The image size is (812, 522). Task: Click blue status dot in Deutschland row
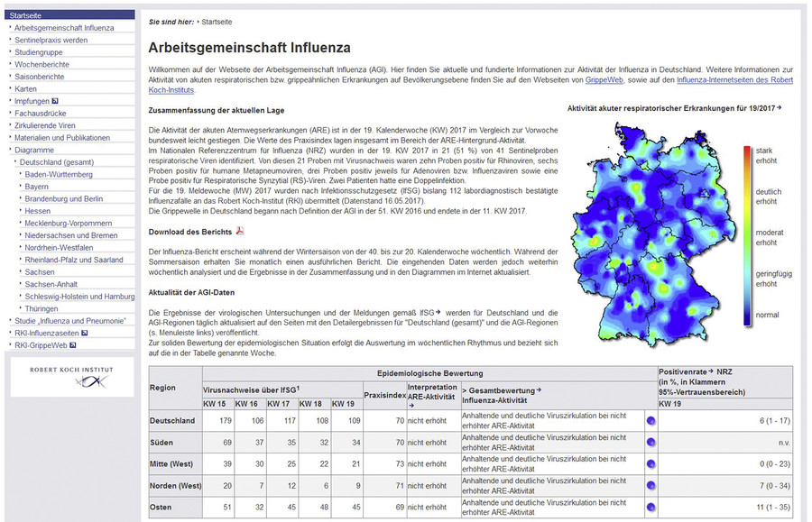651,421
